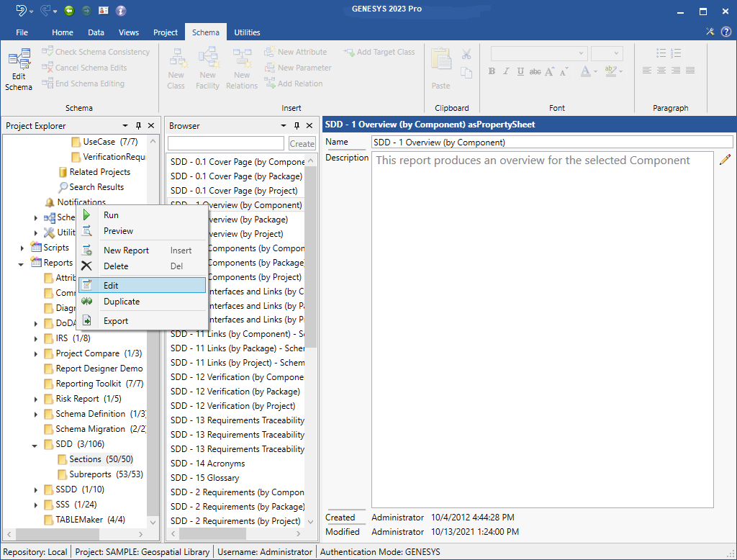737x560 pixels.
Task: Click the Browser search input field
Action: click(226, 143)
